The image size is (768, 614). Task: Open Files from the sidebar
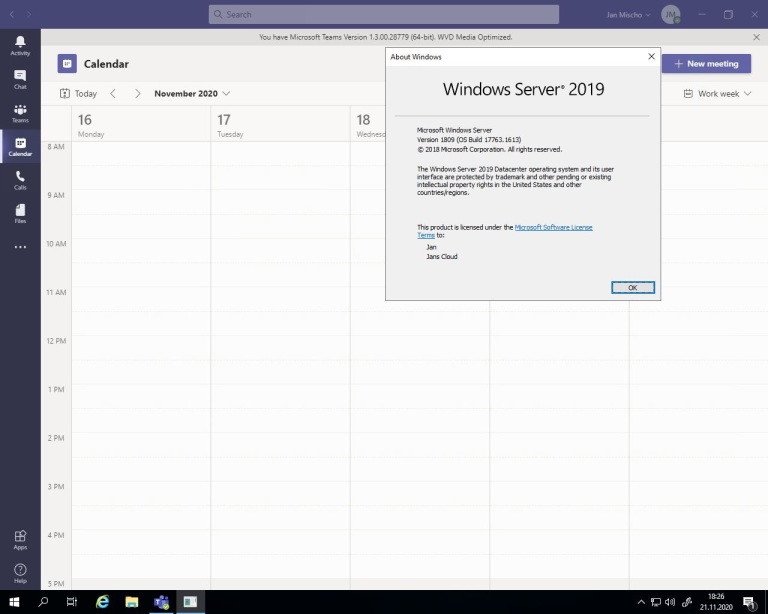(x=20, y=213)
